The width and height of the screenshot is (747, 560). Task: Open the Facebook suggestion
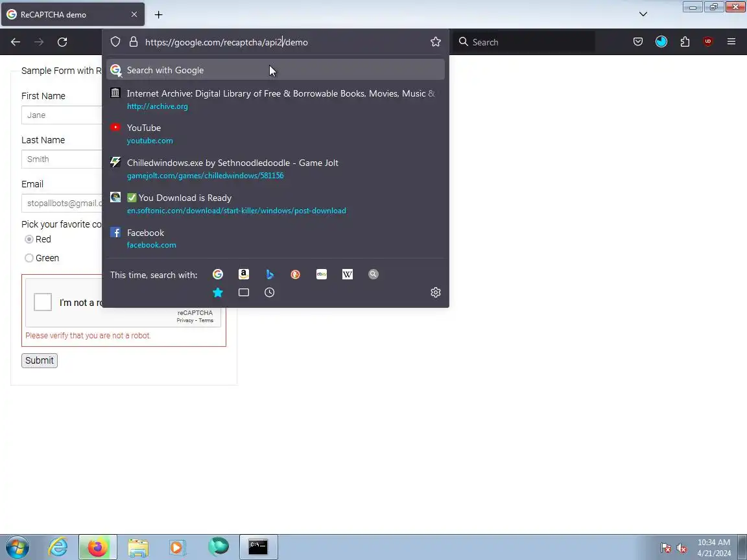276,239
